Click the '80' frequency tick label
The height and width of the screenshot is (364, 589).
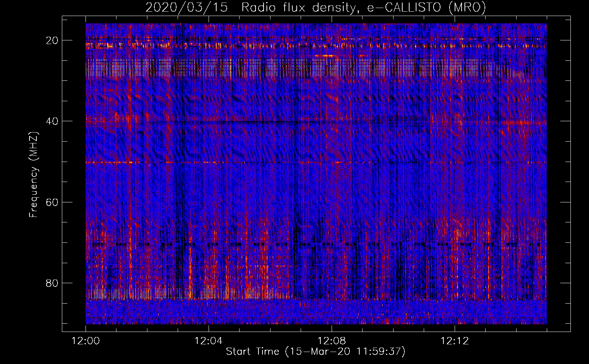click(x=52, y=283)
